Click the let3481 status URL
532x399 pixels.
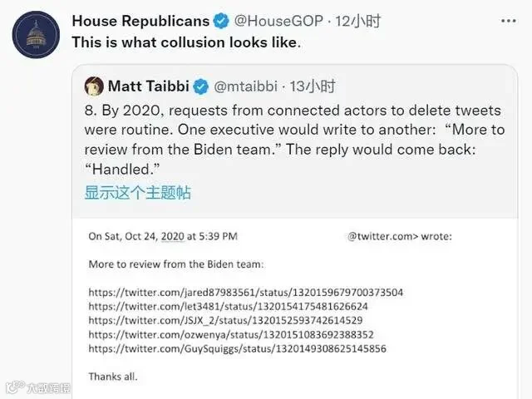tap(228, 307)
